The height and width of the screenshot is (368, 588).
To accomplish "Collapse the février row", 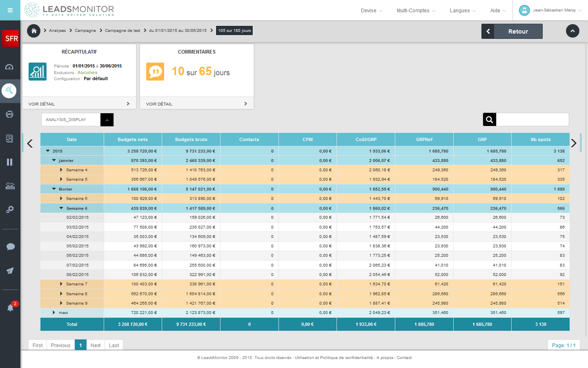I will [x=54, y=189].
